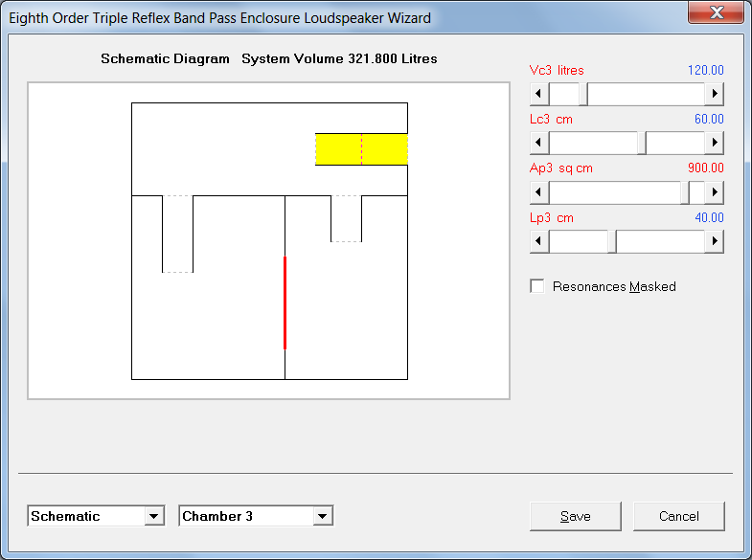Click the red driver line in schematic
This screenshot has height=560, width=752.
coord(285,302)
